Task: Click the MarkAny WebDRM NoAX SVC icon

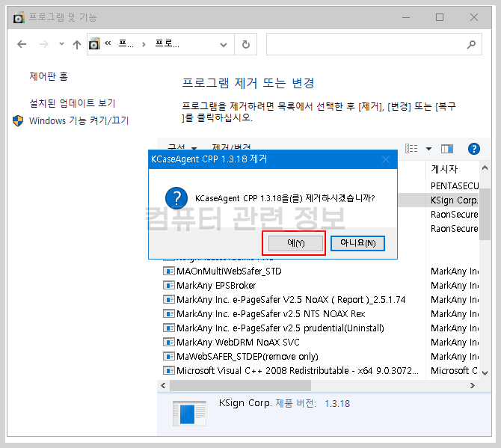Action: pos(169,343)
